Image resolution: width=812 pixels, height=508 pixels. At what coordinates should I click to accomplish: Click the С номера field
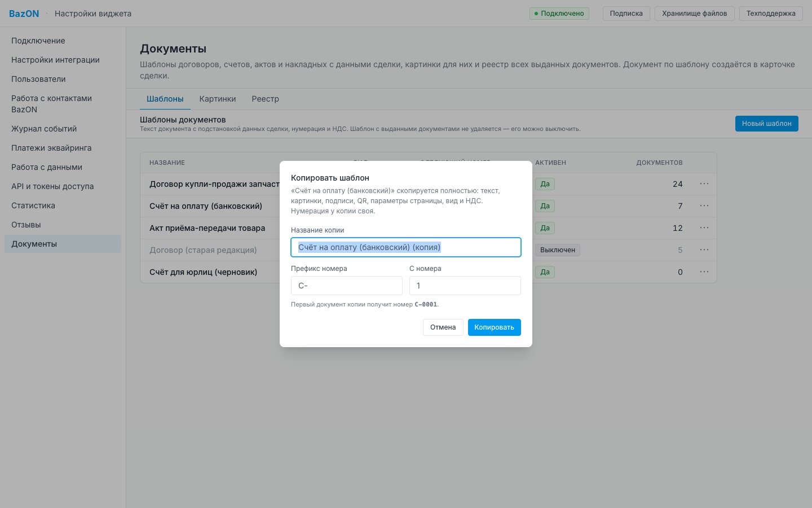tap(465, 286)
